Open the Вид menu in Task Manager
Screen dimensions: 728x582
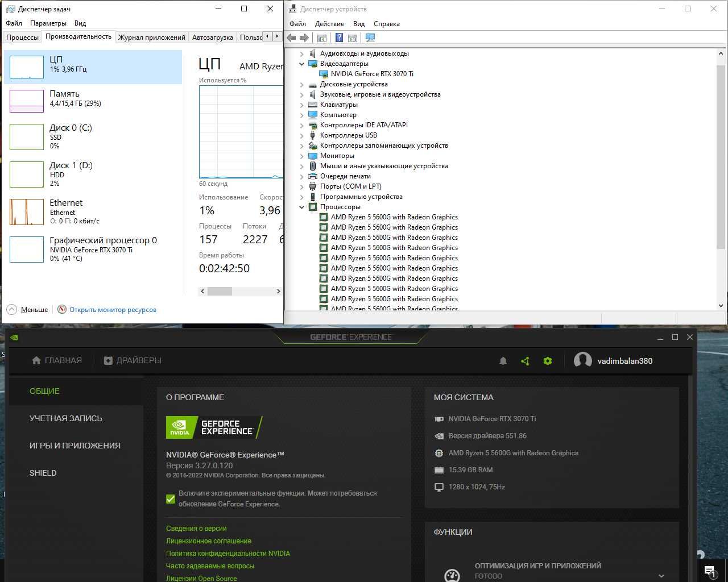pos(80,23)
